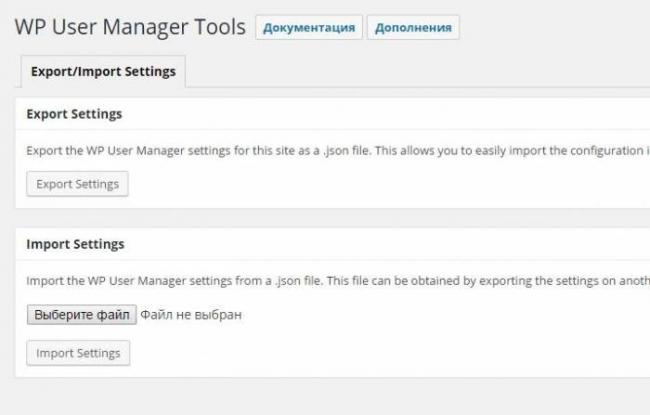650x415 pixels.
Task: Click the Import Settings button
Action: click(78, 353)
